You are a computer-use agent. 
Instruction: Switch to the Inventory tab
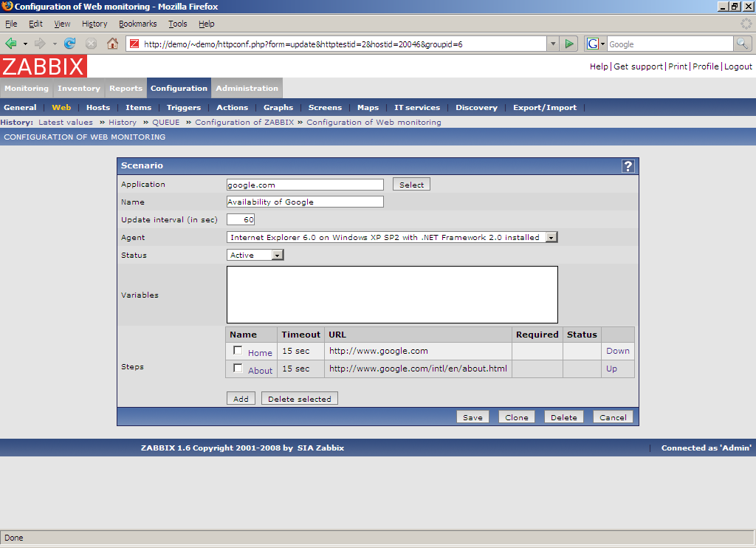pyautogui.click(x=79, y=89)
